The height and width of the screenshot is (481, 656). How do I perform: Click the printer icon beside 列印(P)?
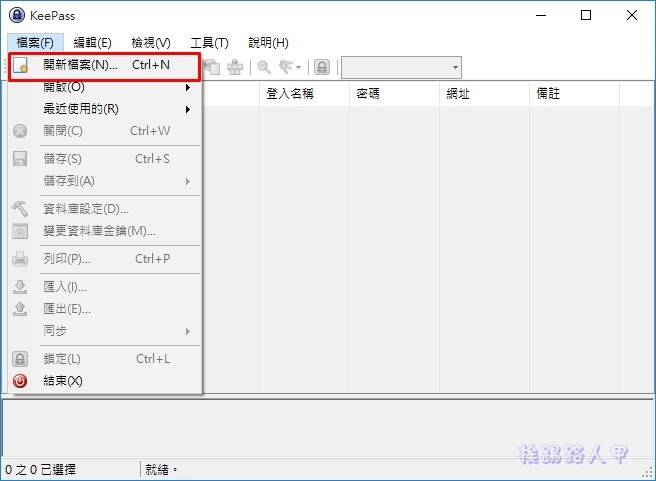[x=20, y=259]
